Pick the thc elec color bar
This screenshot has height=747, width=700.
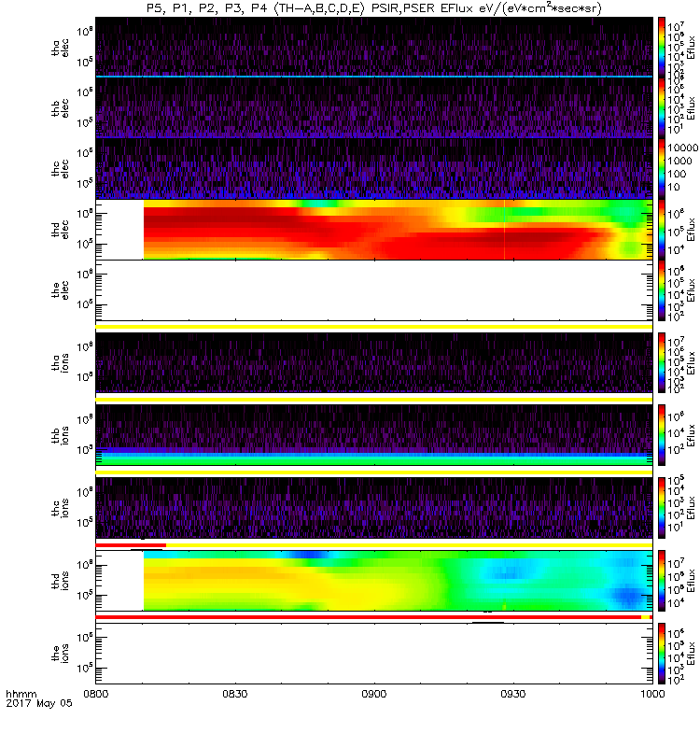(662, 169)
